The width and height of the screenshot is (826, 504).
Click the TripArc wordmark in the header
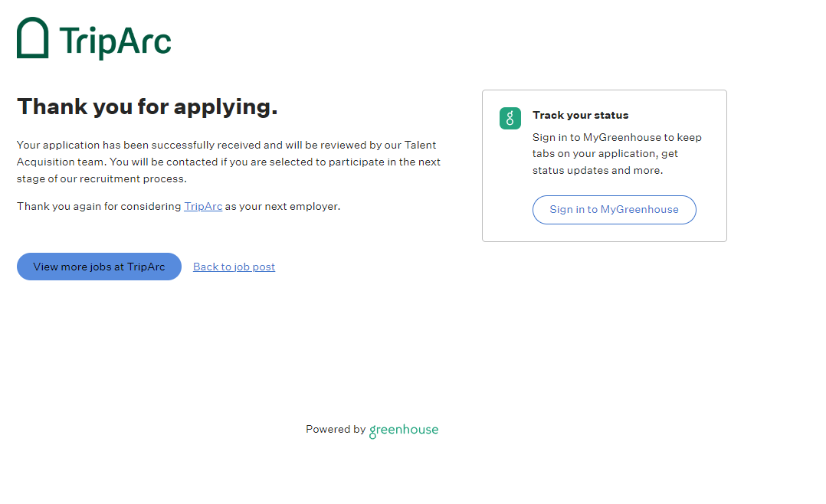point(115,41)
